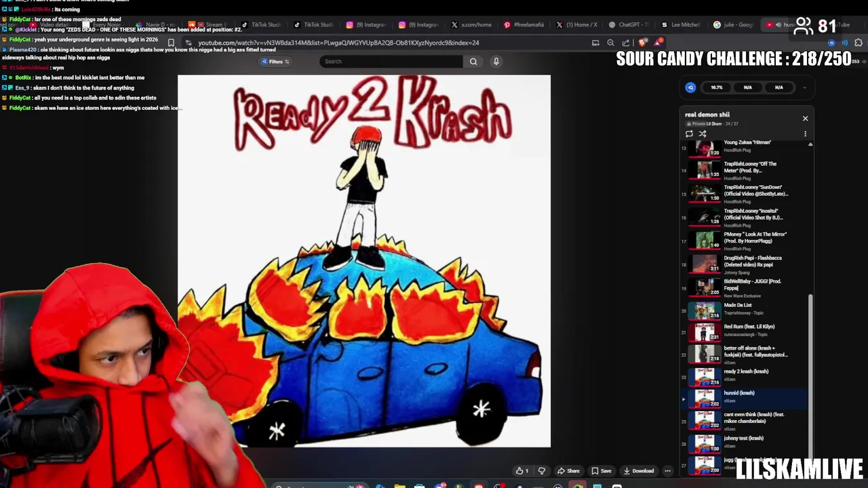Click the Brave shield icon
The height and width of the screenshot is (488, 868).
tap(642, 43)
